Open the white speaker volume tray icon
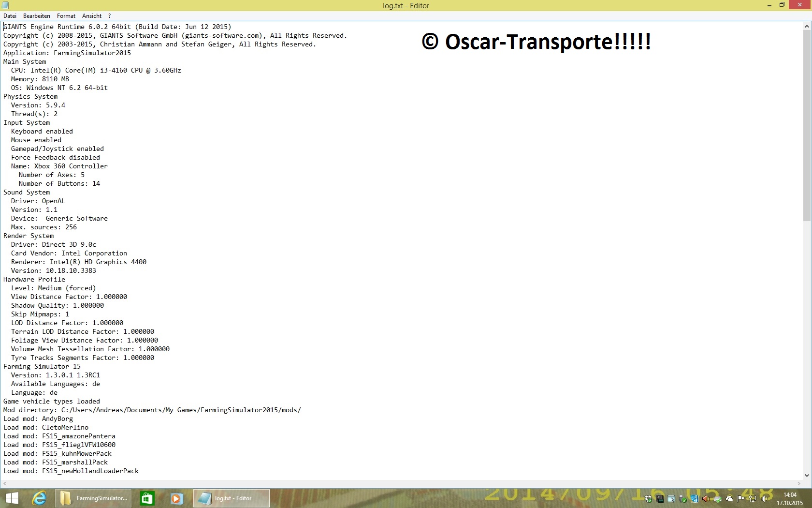The image size is (812, 508). [x=764, y=499]
